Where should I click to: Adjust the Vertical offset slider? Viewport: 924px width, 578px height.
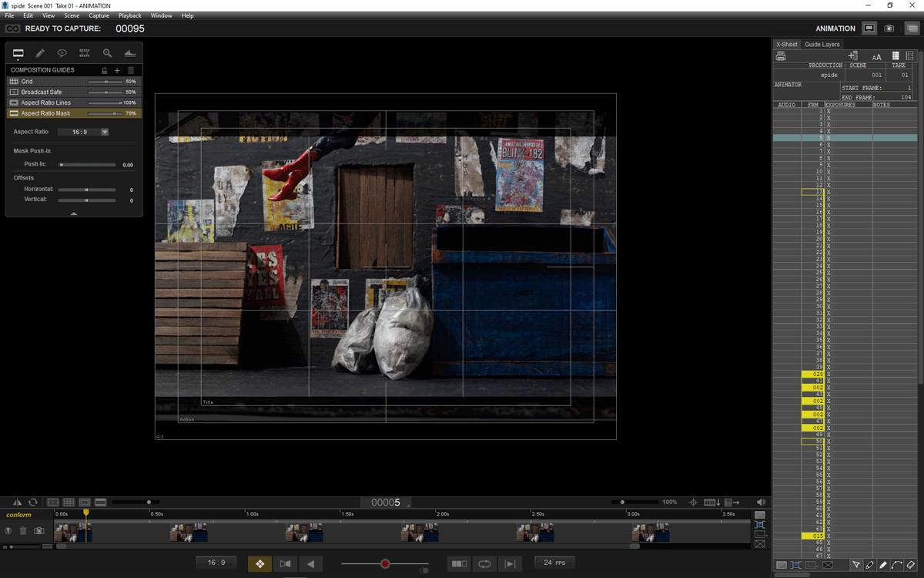(87, 200)
